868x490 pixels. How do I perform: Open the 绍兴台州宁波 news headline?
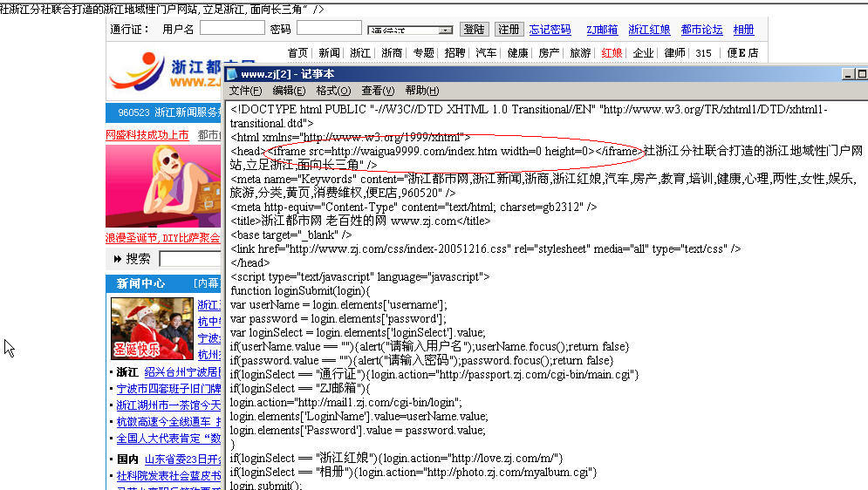(x=182, y=372)
